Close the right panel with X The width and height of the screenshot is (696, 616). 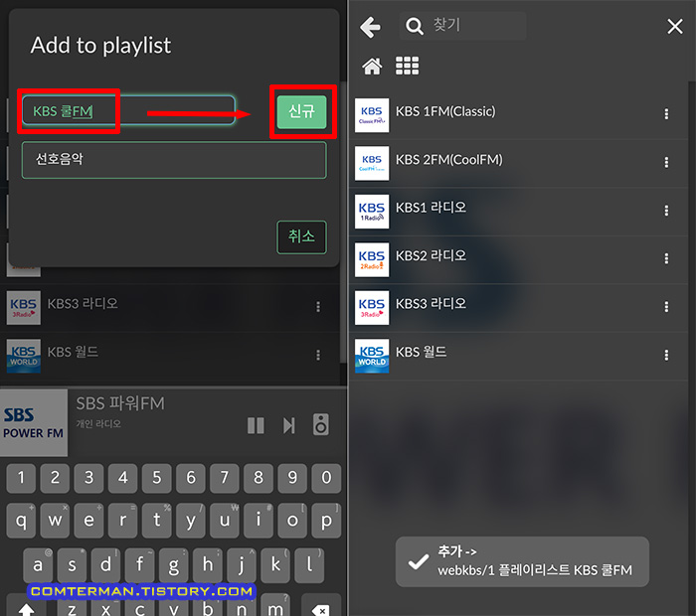[675, 27]
